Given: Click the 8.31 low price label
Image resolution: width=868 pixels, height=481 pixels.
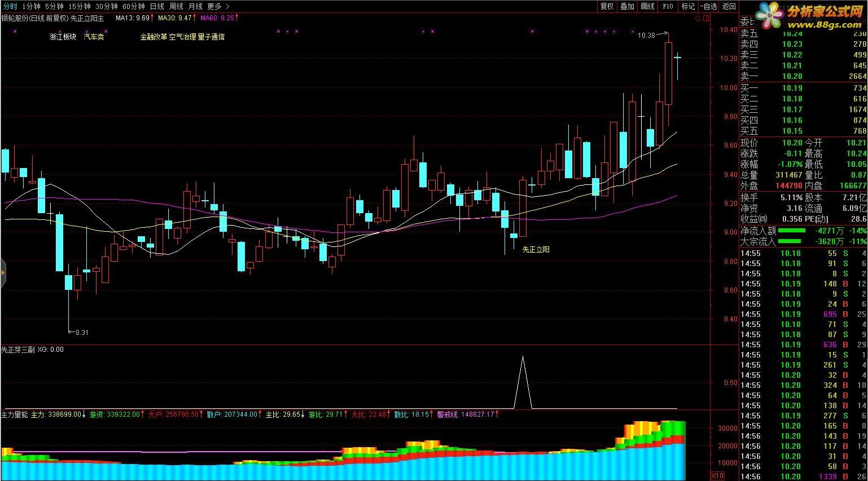Looking at the screenshot, I should pos(82,332).
